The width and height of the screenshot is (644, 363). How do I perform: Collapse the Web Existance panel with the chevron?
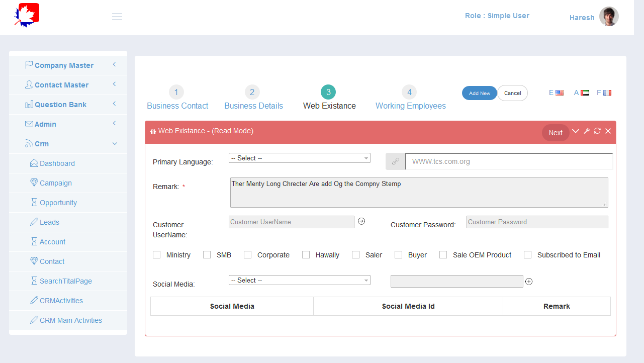tap(575, 131)
